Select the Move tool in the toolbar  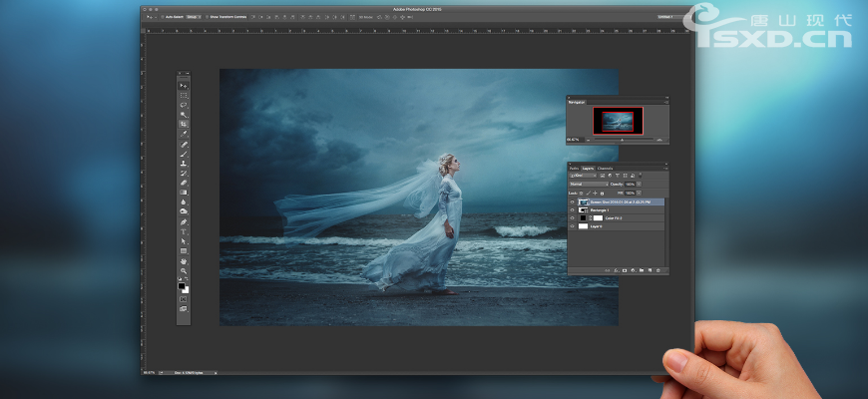click(184, 86)
